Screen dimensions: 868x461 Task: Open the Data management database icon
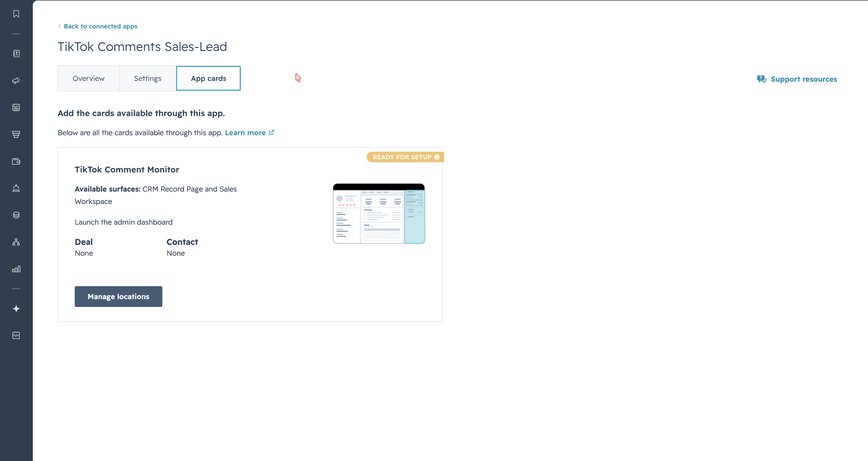pos(16,215)
